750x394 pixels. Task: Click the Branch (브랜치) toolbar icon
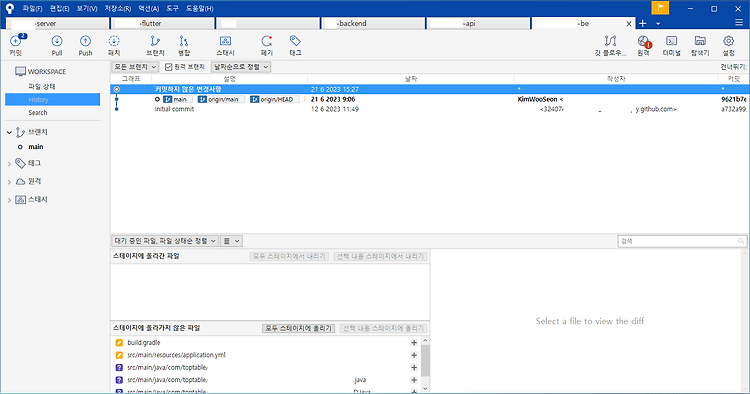coord(155,41)
